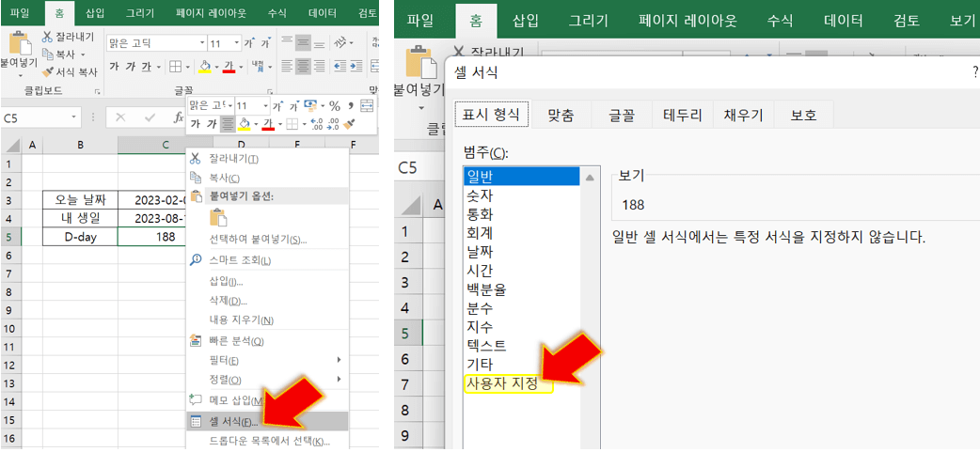Click the Copy (복사) icon in the left ribbon
The width and height of the screenshot is (980, 452).
click(x=48, y=55)
